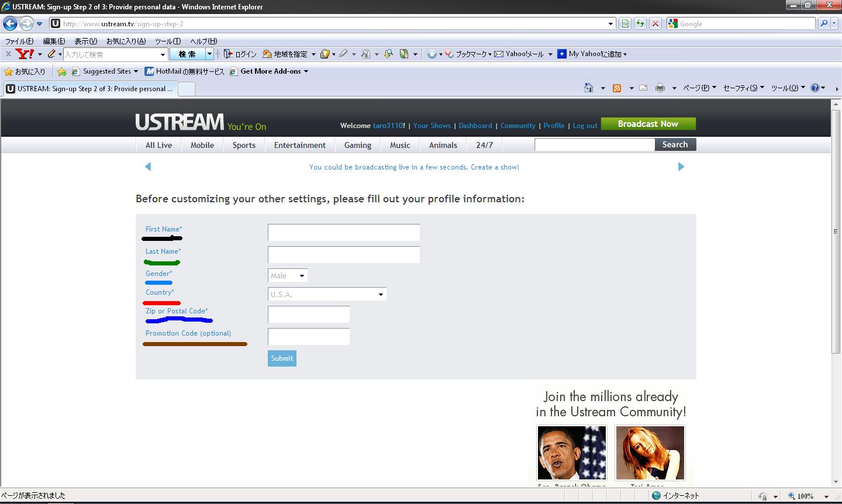Click the browser Forward arrow button

(x=26, y=24)
